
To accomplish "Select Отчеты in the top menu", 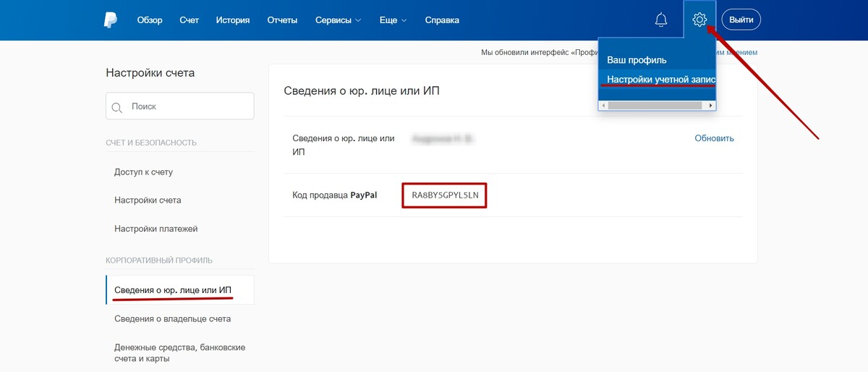I will 282,20.
